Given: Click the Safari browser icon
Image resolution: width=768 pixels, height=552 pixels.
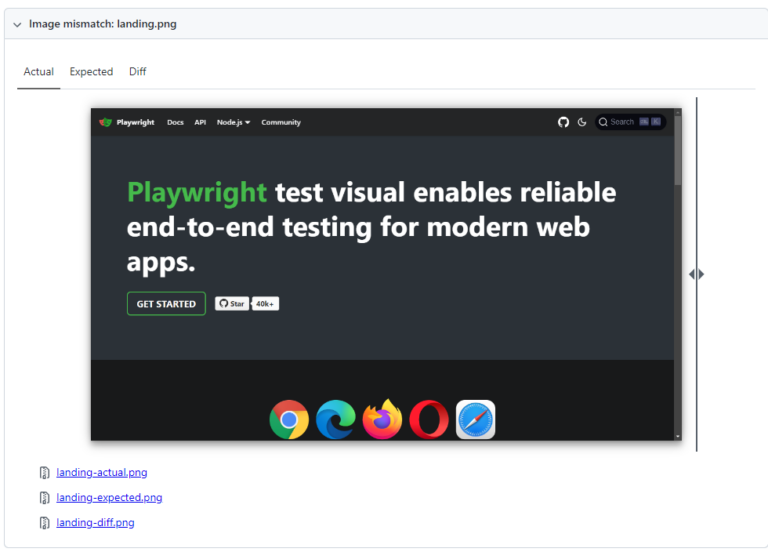Looking at the screenshot, I should tap(476, 420).
